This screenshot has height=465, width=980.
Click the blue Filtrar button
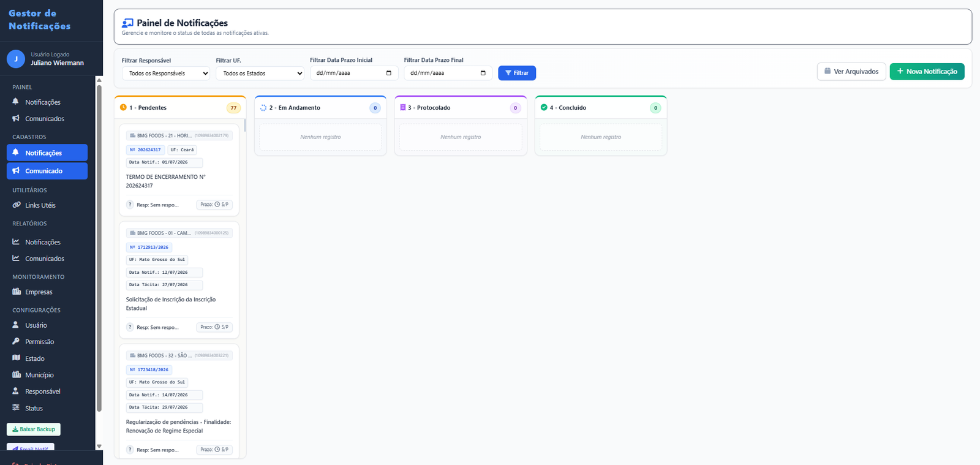coord(517,73)
